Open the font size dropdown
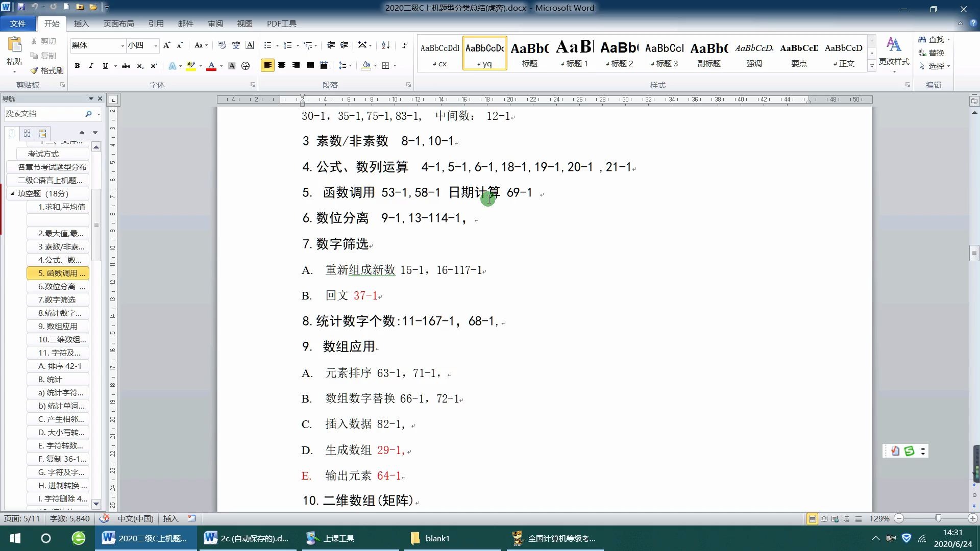This screenshot has height=551, width=980. 156,45
